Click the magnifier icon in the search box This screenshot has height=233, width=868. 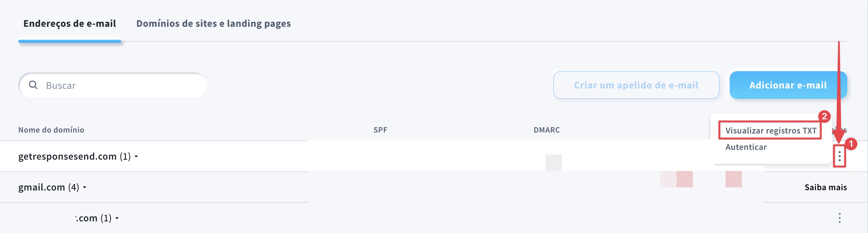tap(33, 85)
